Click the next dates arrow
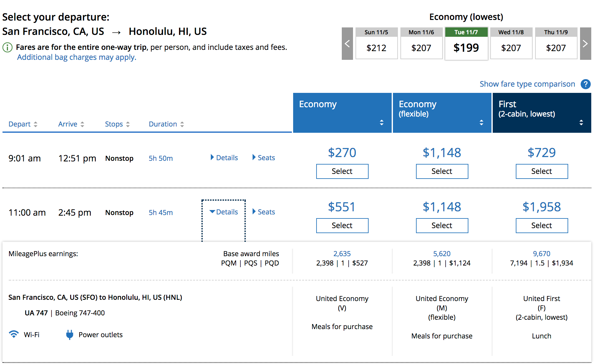 585,44
